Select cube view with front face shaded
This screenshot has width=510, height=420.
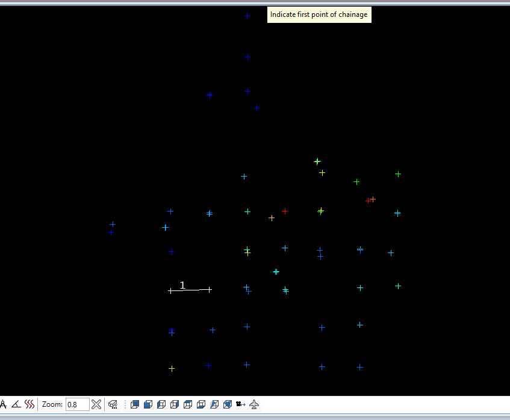tap(148, 404)
